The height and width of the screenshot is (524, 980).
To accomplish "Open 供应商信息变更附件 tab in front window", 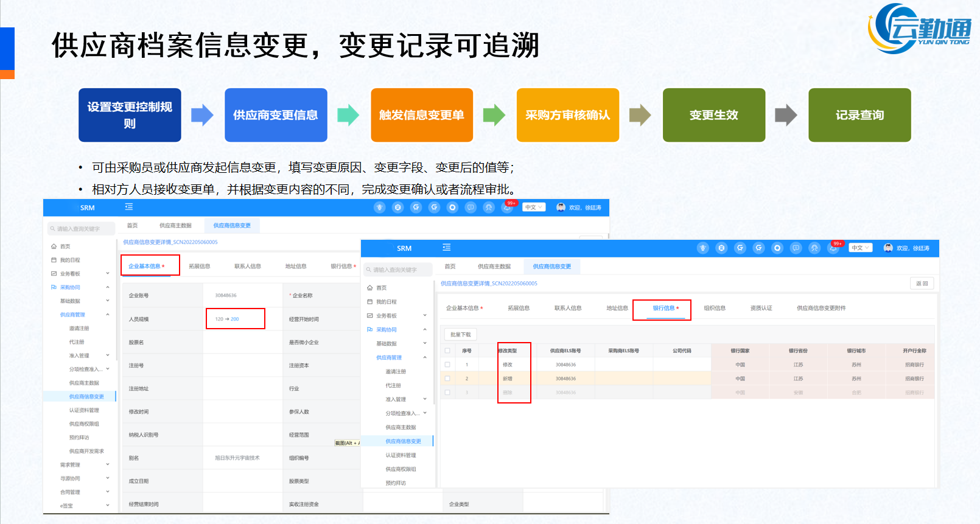I will coord(821,308).
